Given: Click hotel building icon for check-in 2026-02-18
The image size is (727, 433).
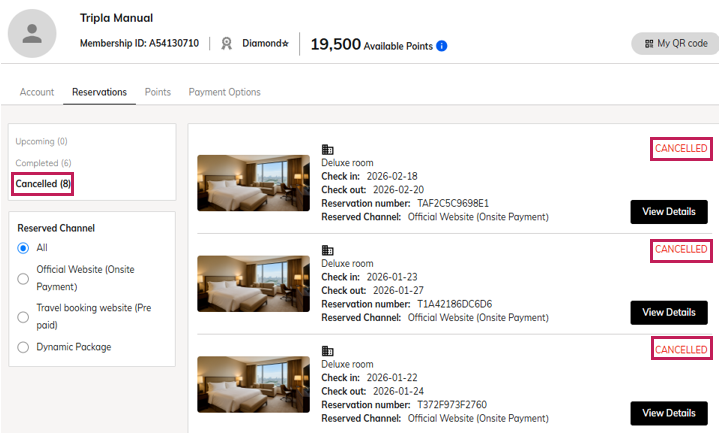Looking at the screenshot, I should pyautogui.click(x=327, y=149).
